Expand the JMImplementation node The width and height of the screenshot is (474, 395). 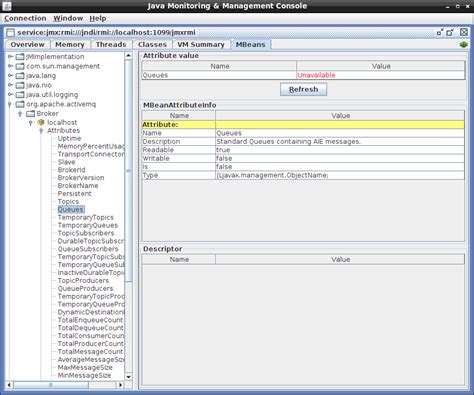[10, 57]
